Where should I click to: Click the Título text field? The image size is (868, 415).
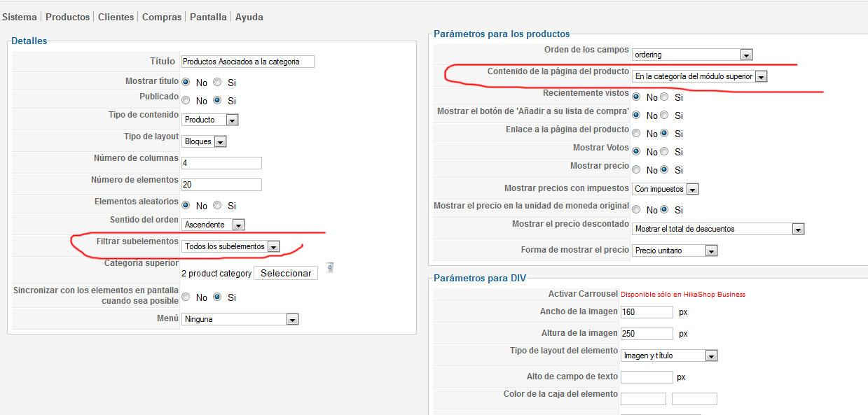247,62
